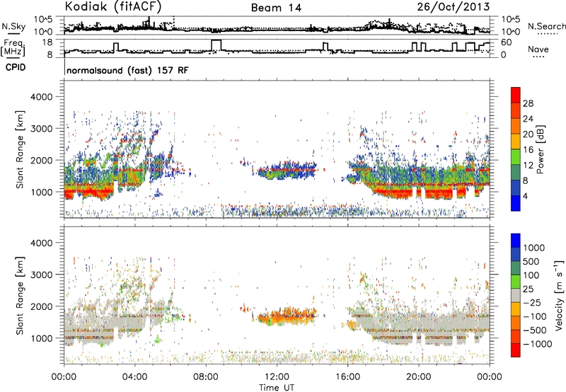Click the '12:00' time axis tick label
Screen dimensions: 566x392
click(277, 377)
